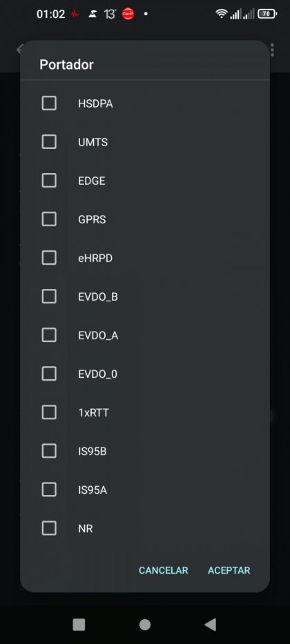Tap the back arrow behind the dialog
This screenshot has width=290, height=644.
click(x=19, y=50)
